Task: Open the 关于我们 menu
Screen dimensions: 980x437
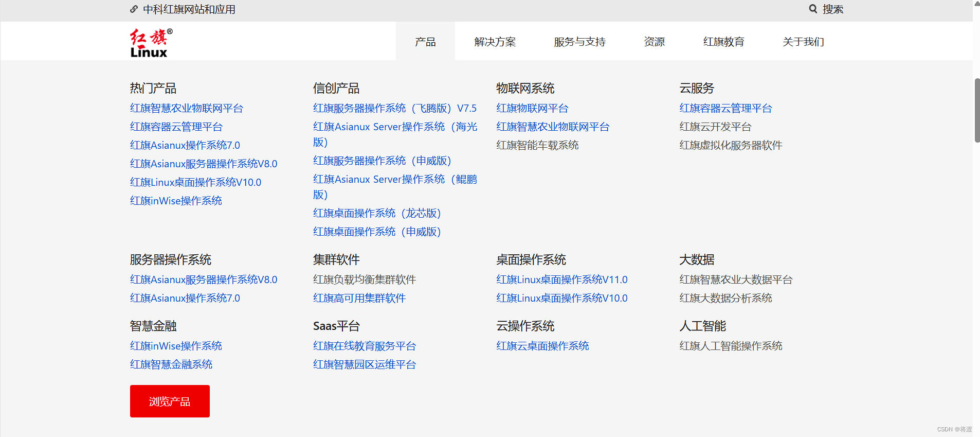Action: [x=803, y=41]
